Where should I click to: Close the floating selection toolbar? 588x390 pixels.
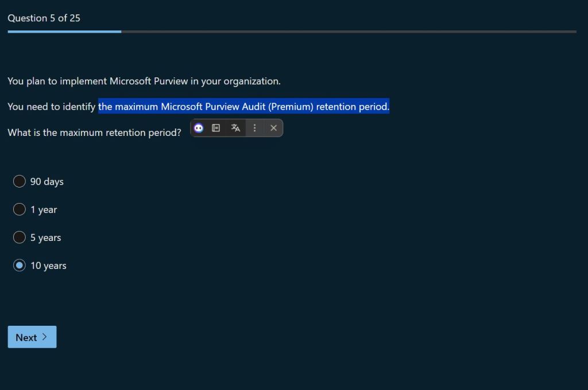point(273,128)
